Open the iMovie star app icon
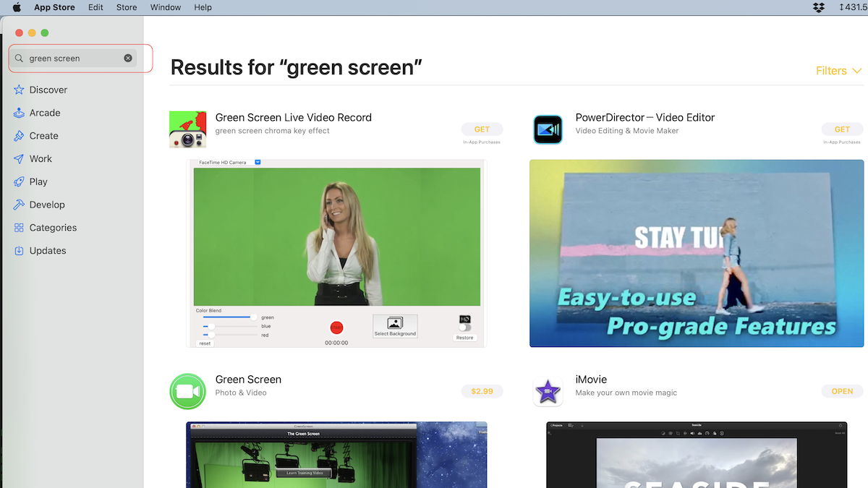The image size is (868, 488). click(x=548, y=391)
